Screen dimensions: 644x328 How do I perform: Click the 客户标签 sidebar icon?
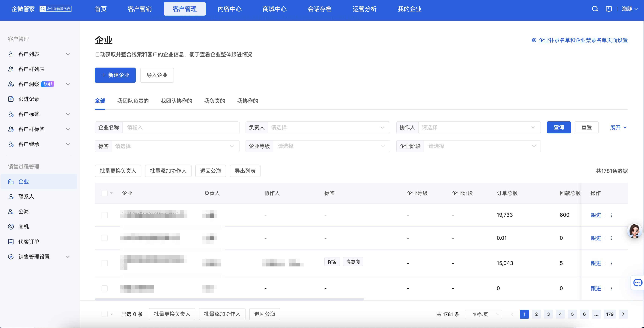coord(11,114)
